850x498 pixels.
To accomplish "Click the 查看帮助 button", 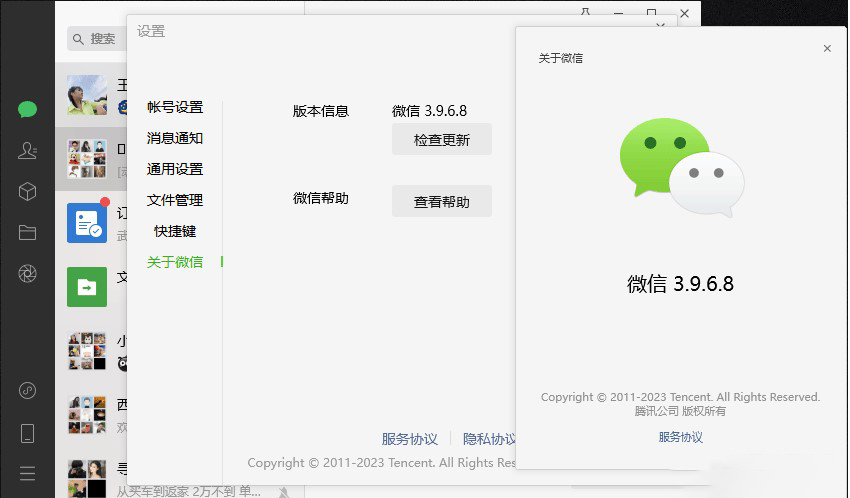I will coord(442,201).
